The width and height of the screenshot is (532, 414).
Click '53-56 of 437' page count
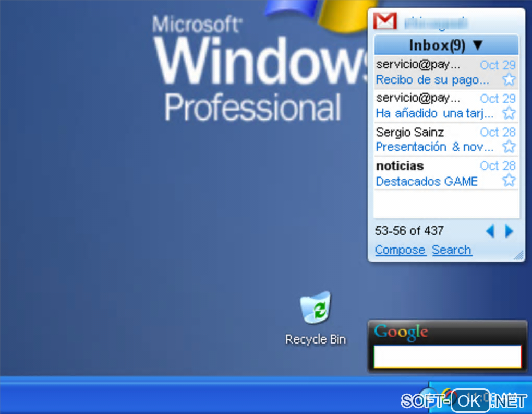409,231
